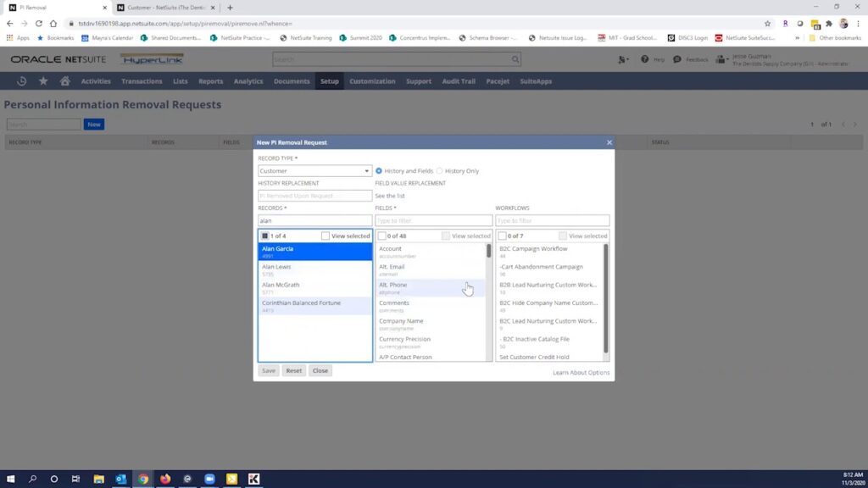Click the Home icon in the navigation bar

64,81
